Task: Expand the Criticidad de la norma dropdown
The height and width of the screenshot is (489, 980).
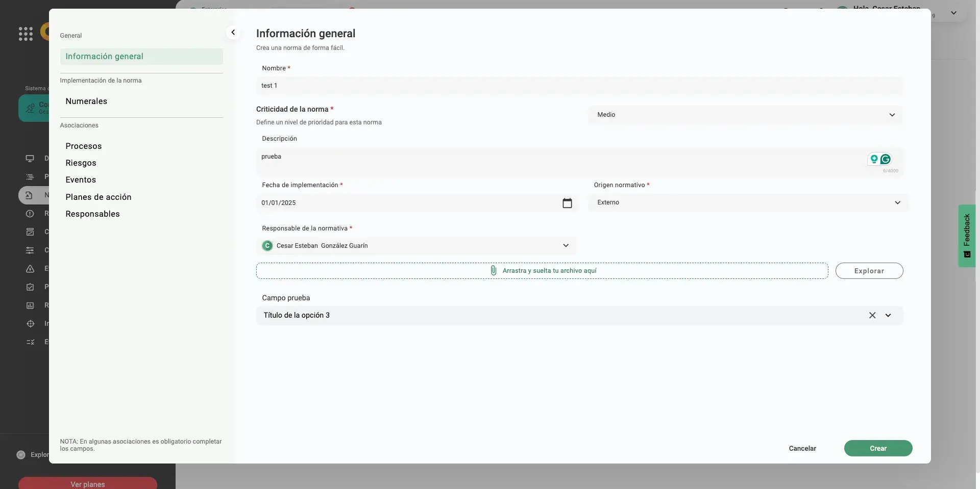Action: pyautogui.click(x=892, y=115)
